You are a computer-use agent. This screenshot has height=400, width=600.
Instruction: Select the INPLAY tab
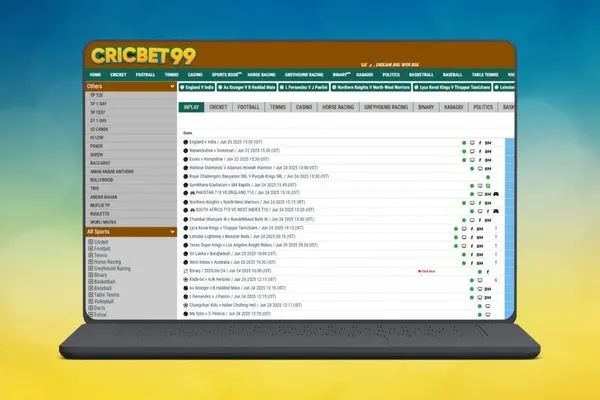[191, 107]
